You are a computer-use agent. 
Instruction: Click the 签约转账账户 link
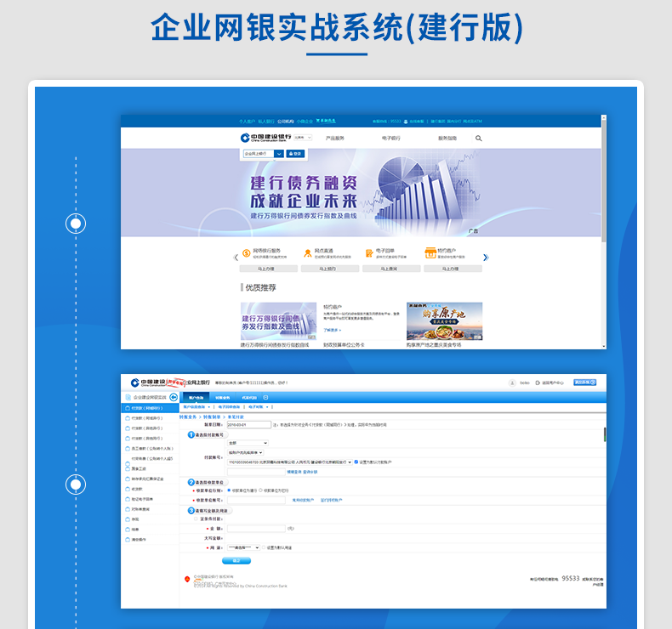click(331, 500)
